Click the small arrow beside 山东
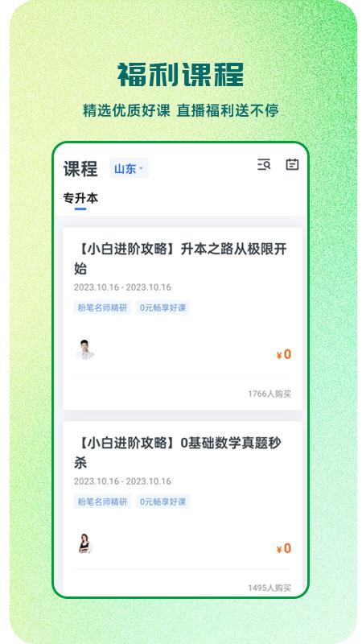The width and height of the screenshot is (362, 644). coord(141,168)
